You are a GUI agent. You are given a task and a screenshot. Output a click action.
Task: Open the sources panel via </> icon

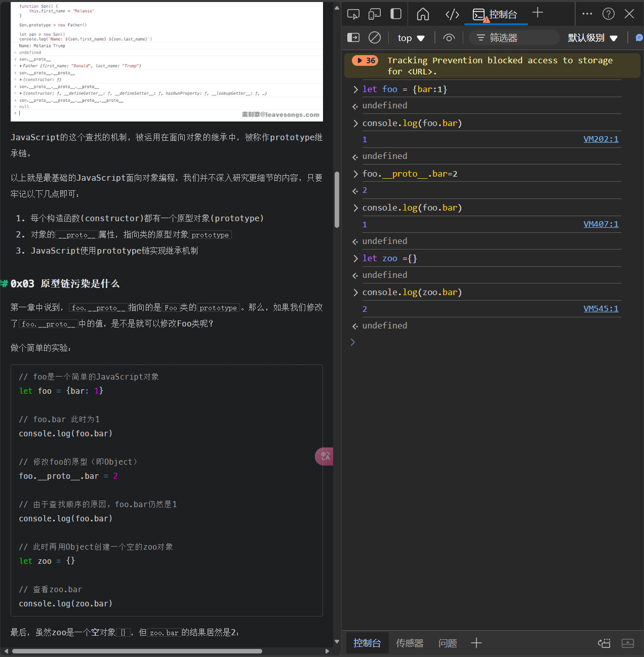pyautogui.click(x=452, y=14)
